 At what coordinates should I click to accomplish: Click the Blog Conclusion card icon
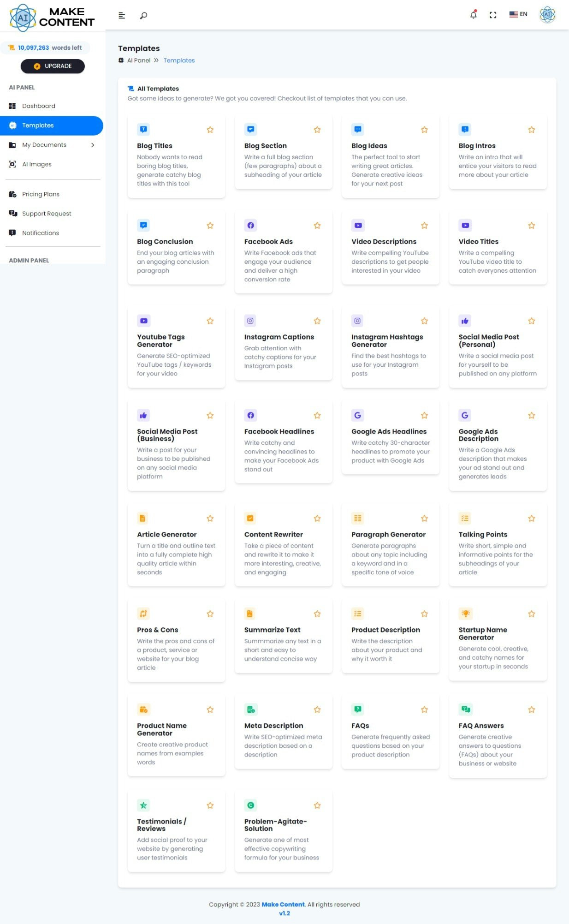coord(143,226)
